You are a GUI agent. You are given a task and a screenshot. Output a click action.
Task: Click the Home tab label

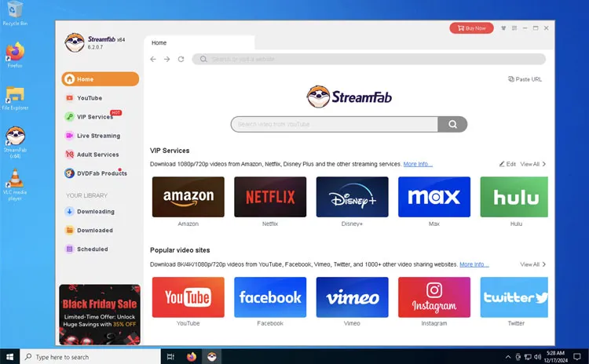[x=159, y=43]
